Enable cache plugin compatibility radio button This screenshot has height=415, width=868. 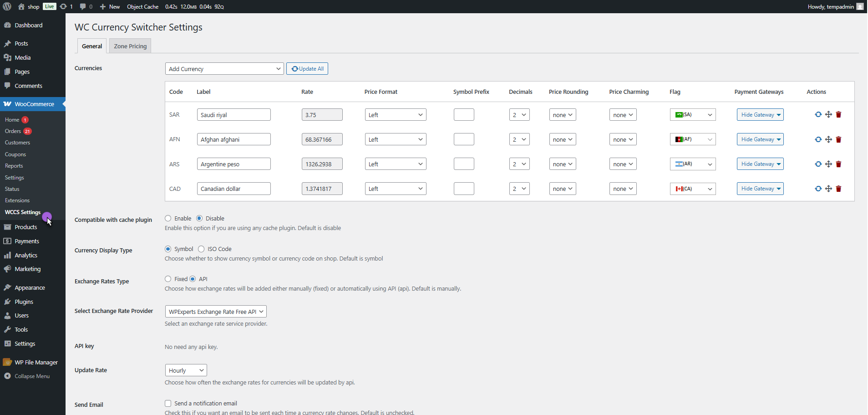pyautogui.click(x=168, y=218)
